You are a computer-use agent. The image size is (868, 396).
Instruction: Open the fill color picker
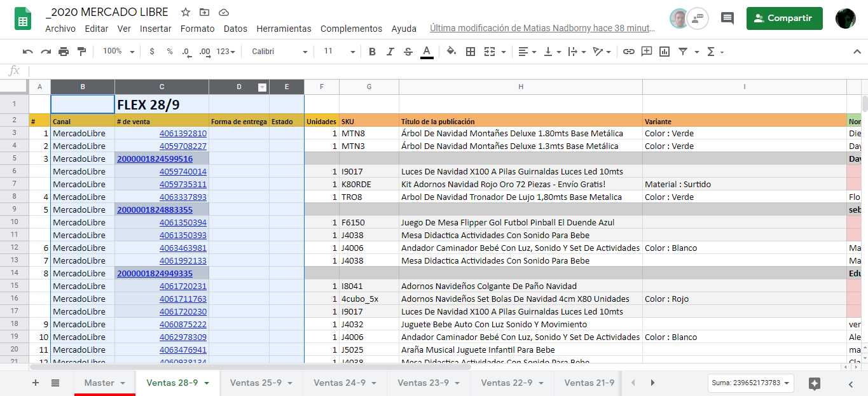pyautogui.click(x=451, y=52)
